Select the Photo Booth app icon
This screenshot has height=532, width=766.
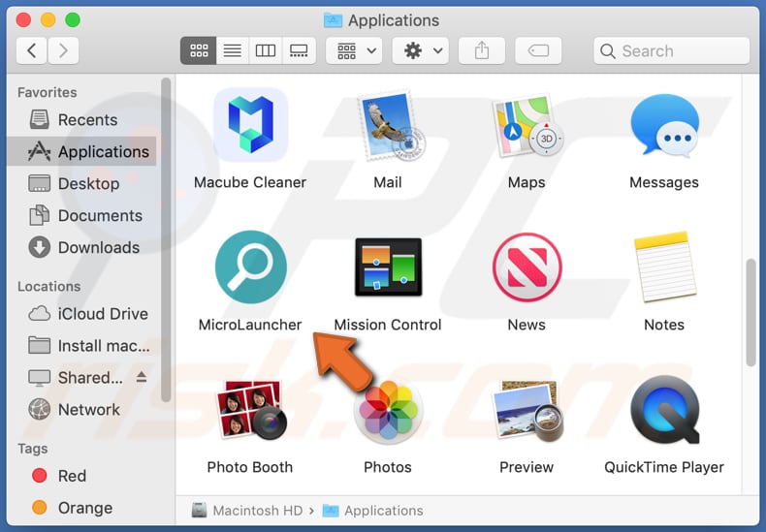[x=250, y=409]
